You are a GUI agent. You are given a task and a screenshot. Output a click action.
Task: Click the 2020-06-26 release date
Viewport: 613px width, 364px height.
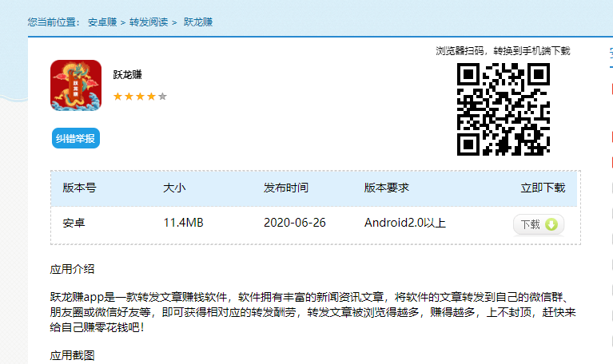(295, 223)
